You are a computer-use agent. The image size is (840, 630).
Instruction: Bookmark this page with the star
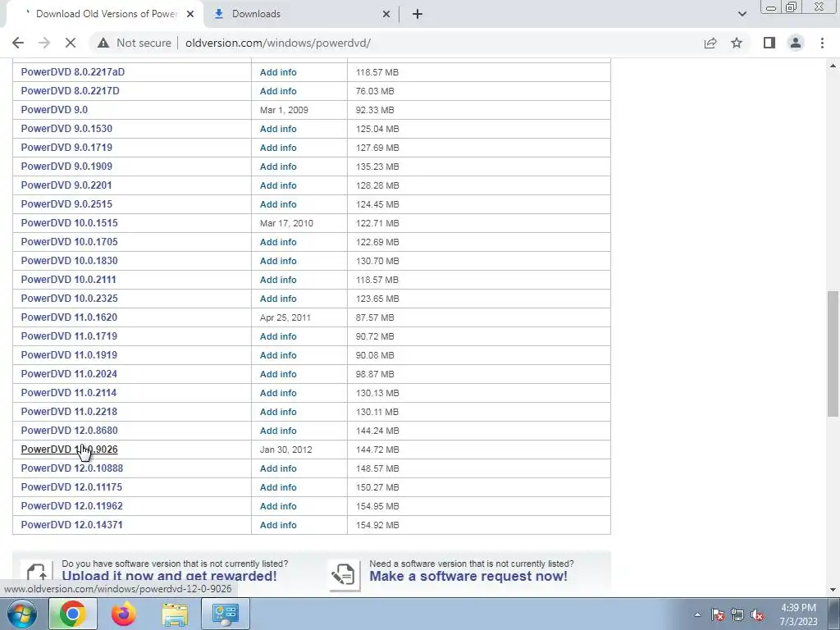[x=737, y=43]
